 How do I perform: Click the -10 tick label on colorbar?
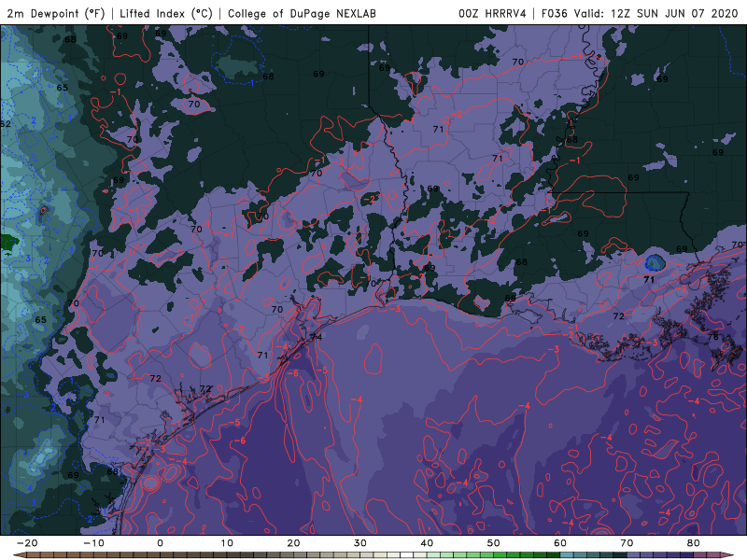[93, 543]
